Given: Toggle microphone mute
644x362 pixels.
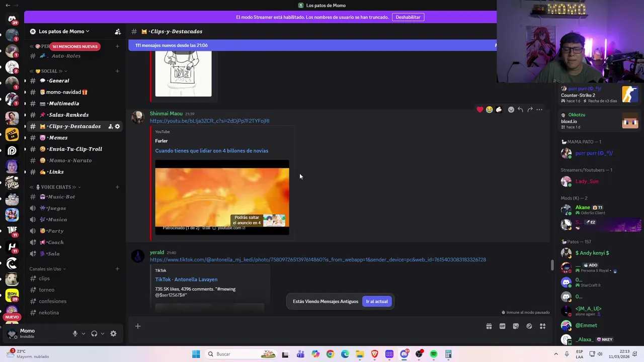Looking at the screenshot, I should (x=75, y=333).
